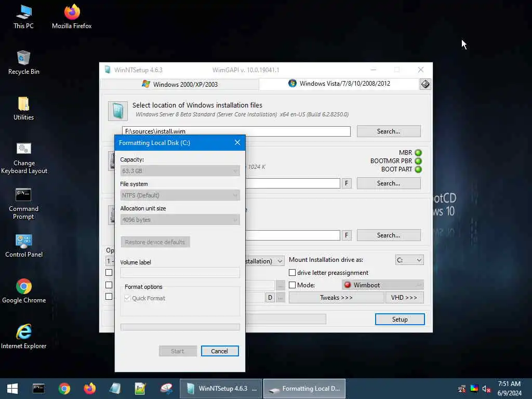The height and width of the screenshot is (399, 532).
Task: Click the network tray icon
Action: point(462,389)
